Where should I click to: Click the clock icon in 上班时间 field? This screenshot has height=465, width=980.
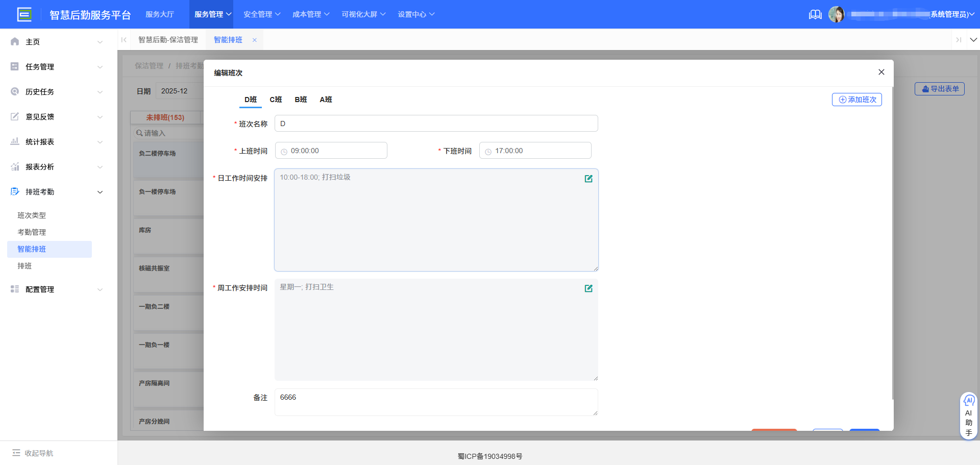coord(284,152)
